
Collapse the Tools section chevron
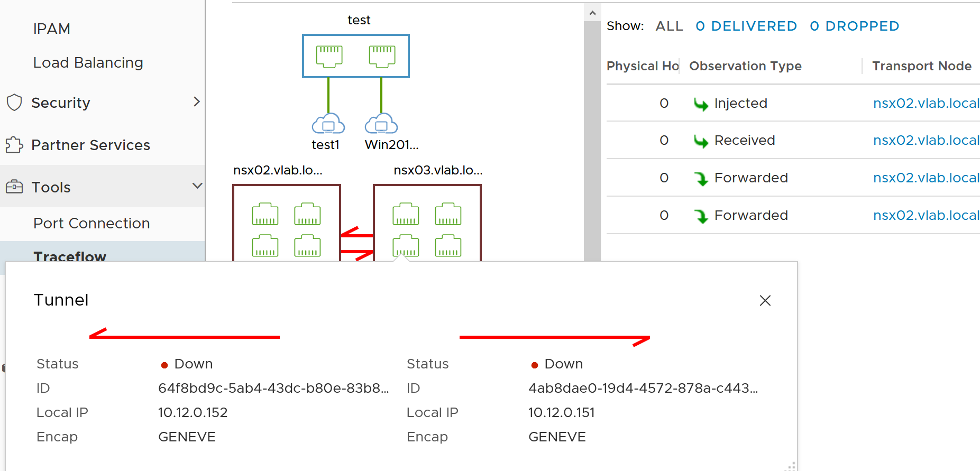(197, 186)
